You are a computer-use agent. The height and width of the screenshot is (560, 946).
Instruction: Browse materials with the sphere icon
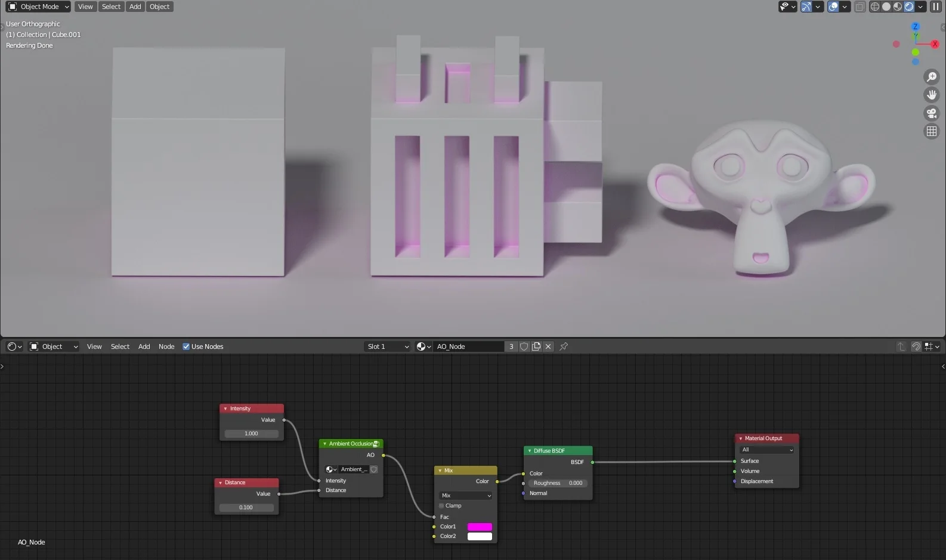pyautogui.click(x=423, y=346)
